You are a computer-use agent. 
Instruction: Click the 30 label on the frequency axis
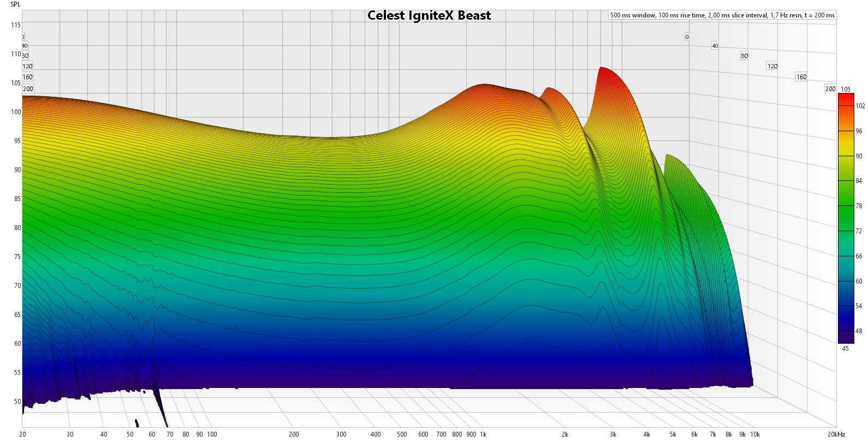70,434
